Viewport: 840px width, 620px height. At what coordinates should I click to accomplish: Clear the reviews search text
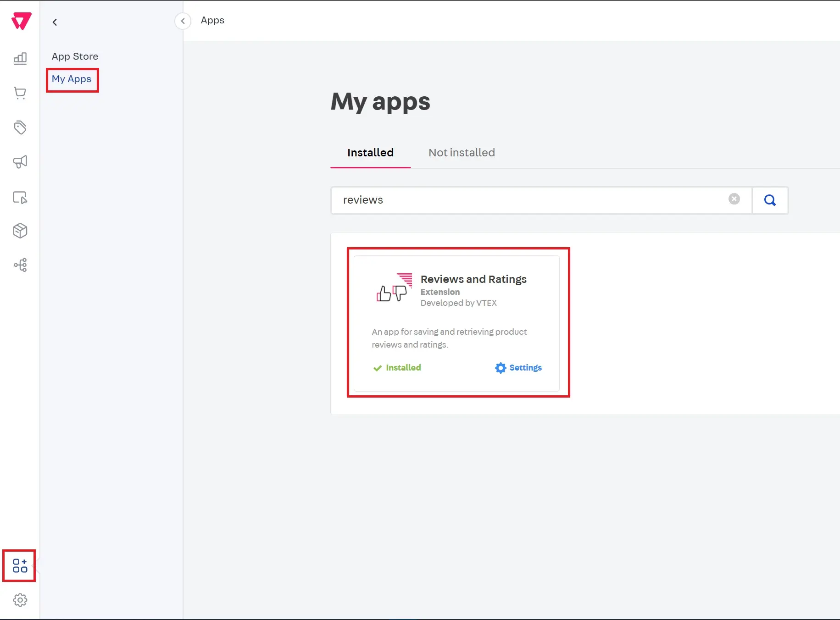tap(734, 199)
